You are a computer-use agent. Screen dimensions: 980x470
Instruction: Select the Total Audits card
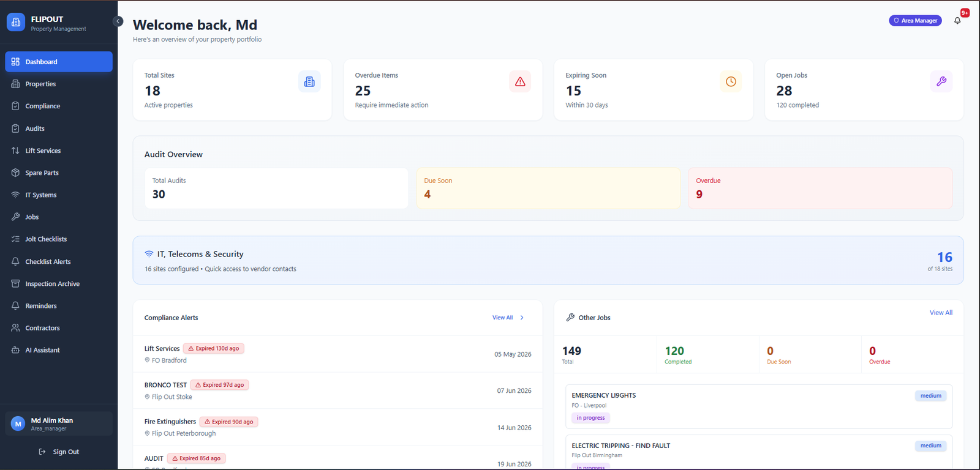click(276, 188)
